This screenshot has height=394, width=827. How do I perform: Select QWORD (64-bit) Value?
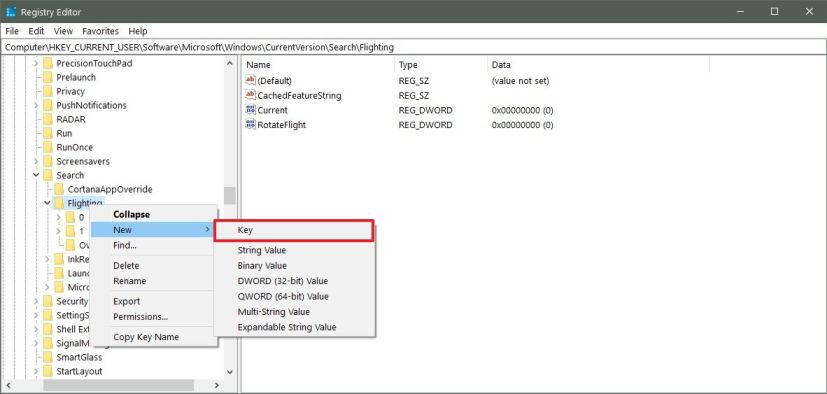pos(294,296)
